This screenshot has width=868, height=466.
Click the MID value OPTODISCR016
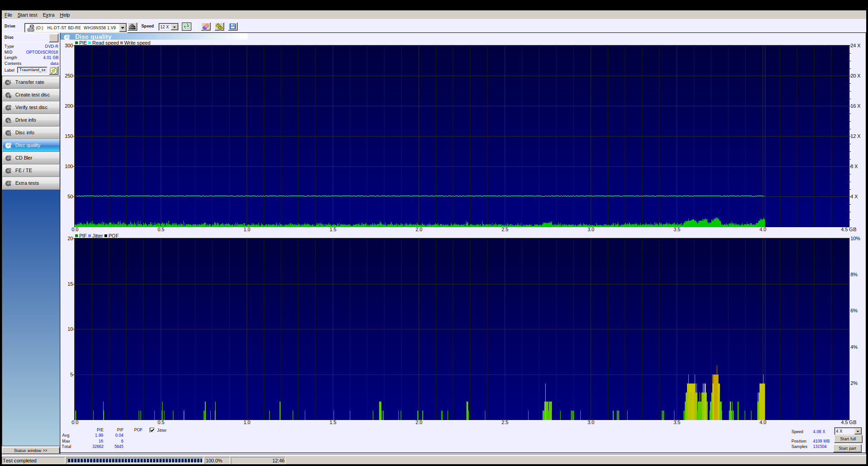(x=42, y=52)
